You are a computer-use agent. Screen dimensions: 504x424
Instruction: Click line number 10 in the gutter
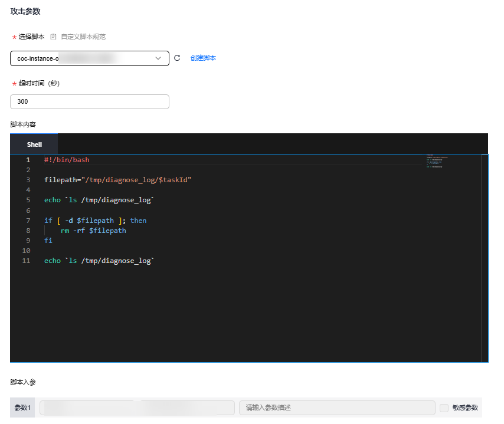coord(26,251)
